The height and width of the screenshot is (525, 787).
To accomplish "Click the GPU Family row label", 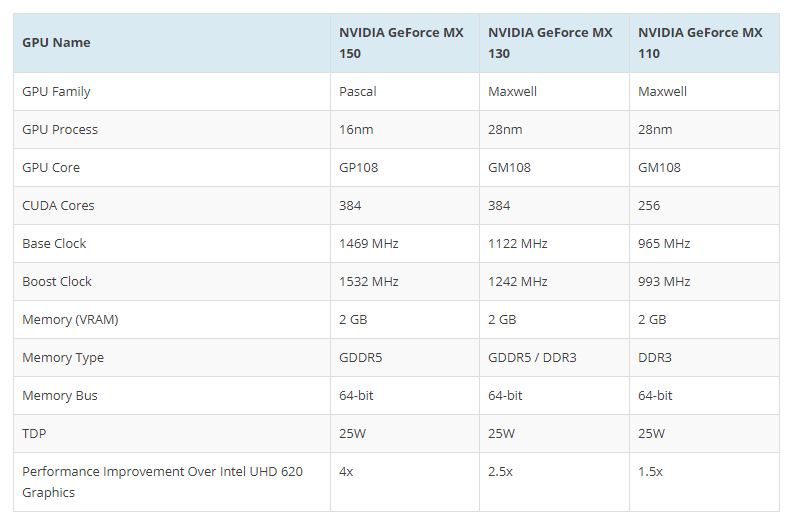I will [x=56, y=91].
